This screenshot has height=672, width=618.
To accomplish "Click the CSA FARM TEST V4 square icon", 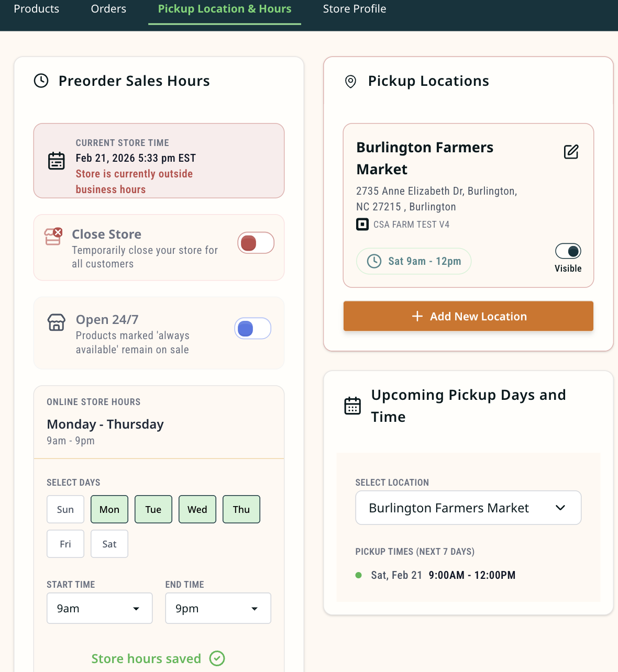I will (362, 224).
